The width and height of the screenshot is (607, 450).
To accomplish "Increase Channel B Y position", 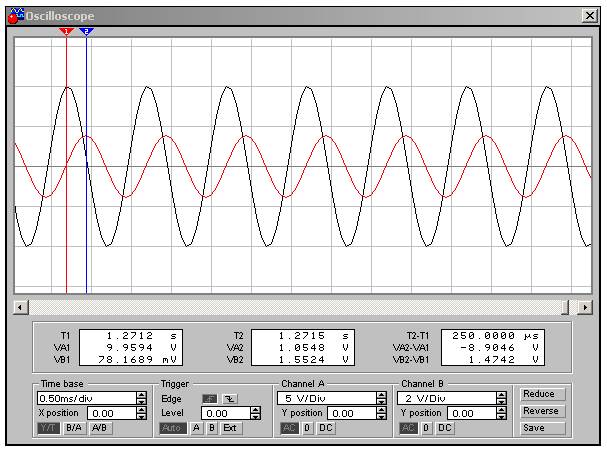I will (x=502, y=410).
